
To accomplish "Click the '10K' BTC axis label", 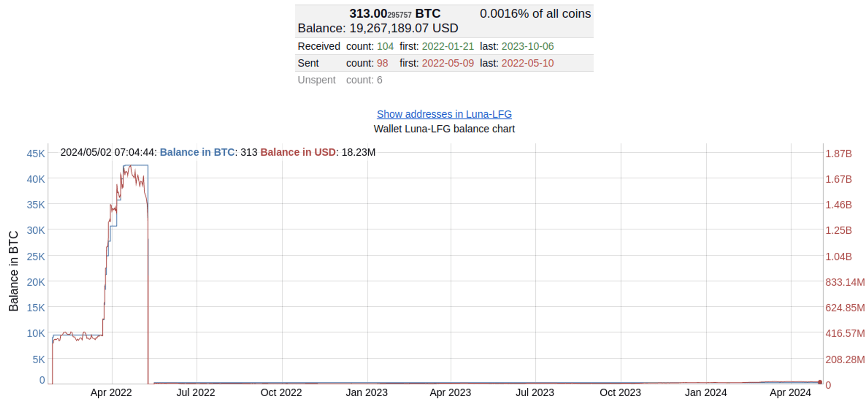I will [36, 333].
